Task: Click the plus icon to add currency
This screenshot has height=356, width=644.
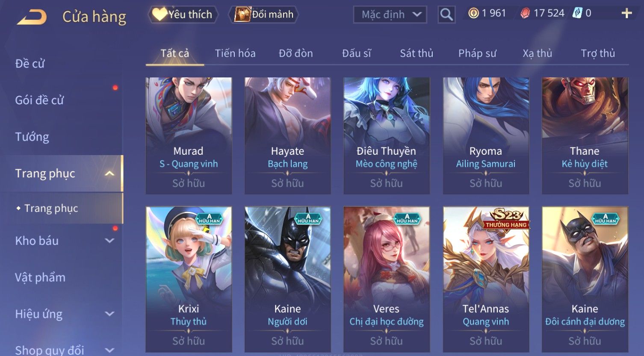Action: [626, 14]
